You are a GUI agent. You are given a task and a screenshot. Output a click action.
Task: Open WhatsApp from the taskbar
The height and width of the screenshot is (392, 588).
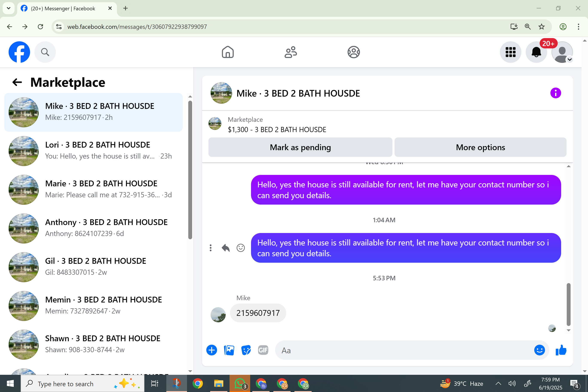[x=239, y=383]
